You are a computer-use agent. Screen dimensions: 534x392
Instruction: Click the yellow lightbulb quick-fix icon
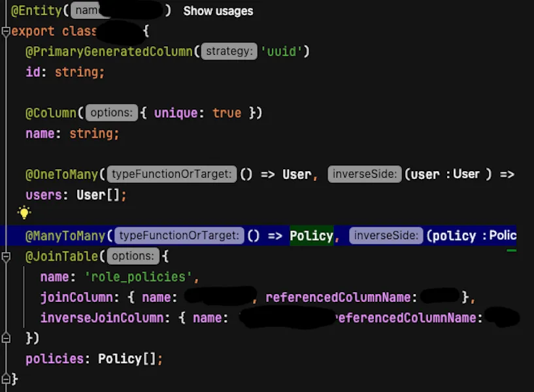(x=24, y=212)
